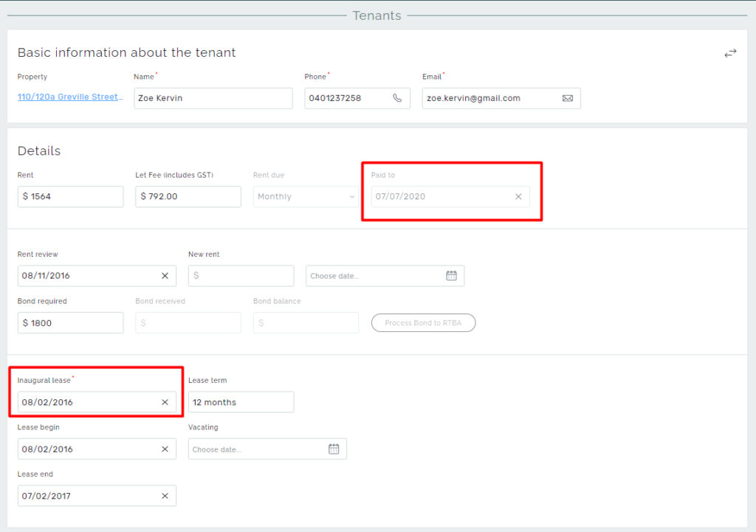Click the phone icon beside the phone number
The width and height of the screenshot is (756, 532).
(397, 98)
